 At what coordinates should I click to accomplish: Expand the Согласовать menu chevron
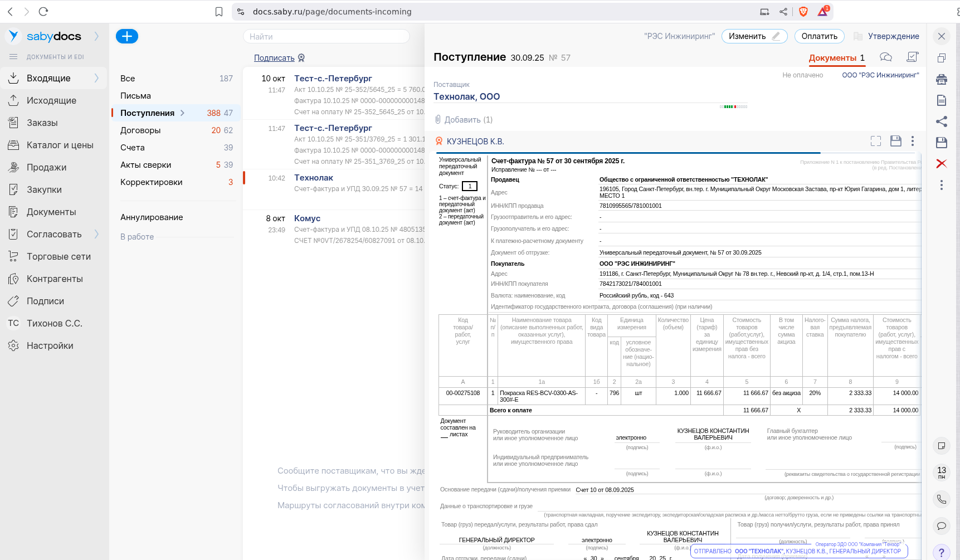[x=96, y=234]
